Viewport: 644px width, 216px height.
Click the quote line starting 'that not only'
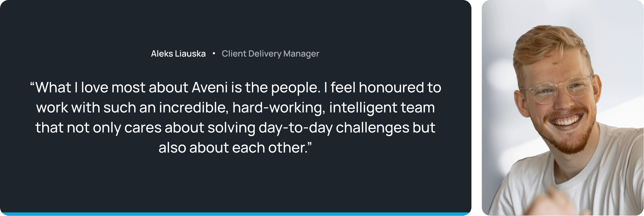[236, 128]
